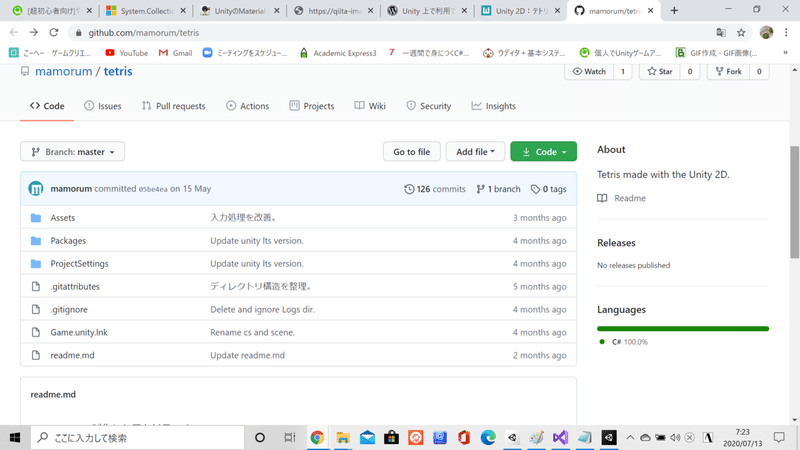Click the browser back arrow
The height and width of the screenshot is (450, 800).
click(x=14, y=33)
